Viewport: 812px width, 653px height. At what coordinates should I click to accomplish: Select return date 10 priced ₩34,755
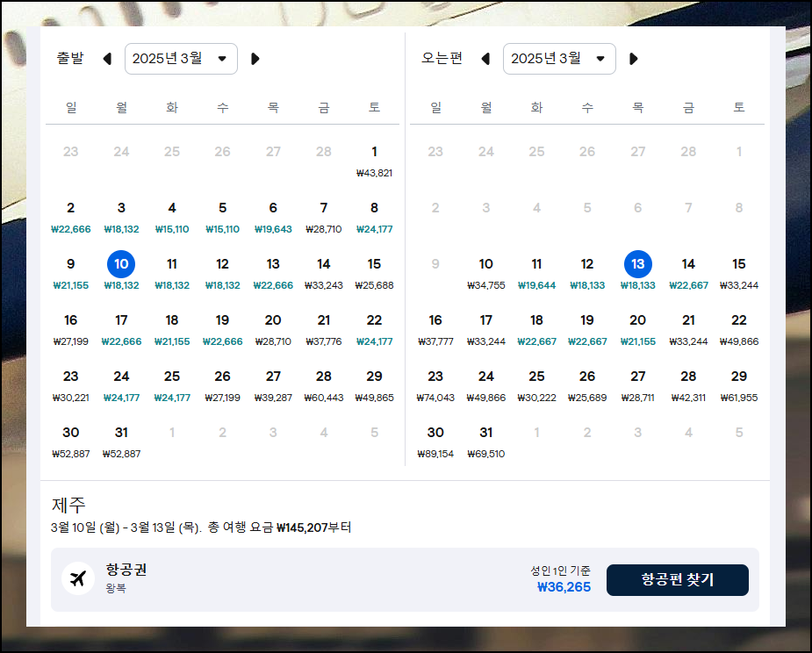pos(486,274)
